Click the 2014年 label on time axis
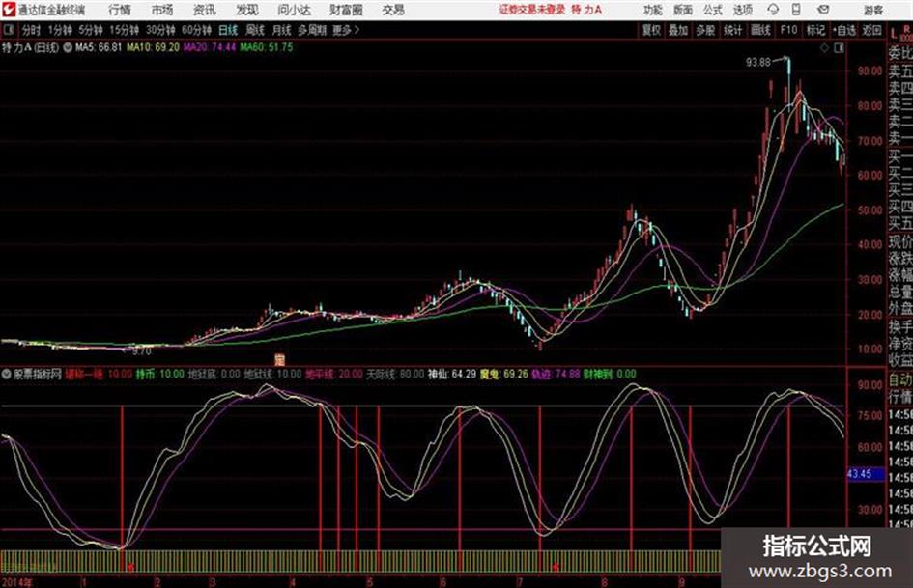The height and width of the screenshot is (588, 913). 16,582
